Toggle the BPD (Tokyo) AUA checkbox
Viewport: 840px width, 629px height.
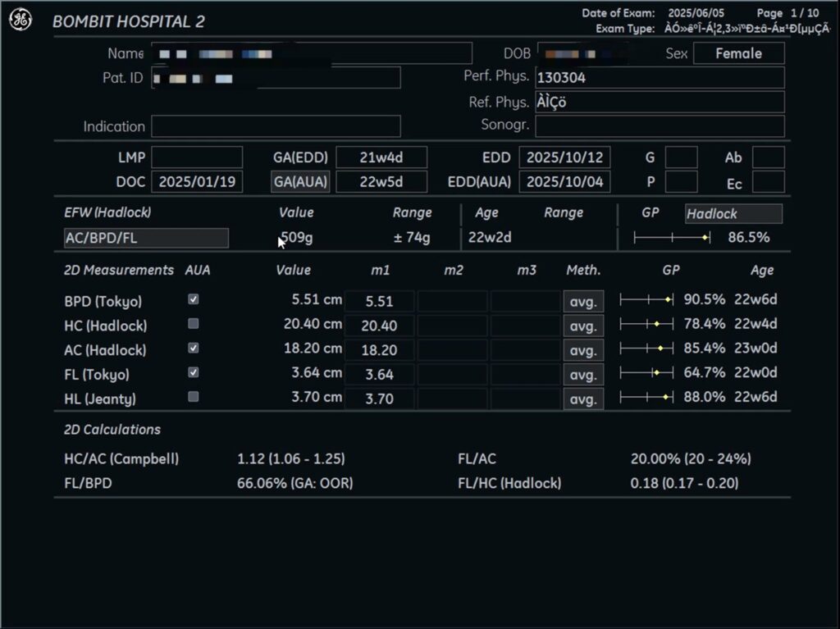pyautogui.click(x=194, y=300)
